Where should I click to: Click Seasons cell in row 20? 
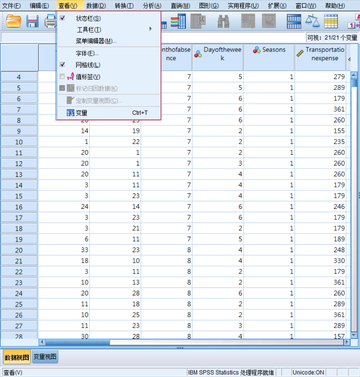(x=269, y=250)
